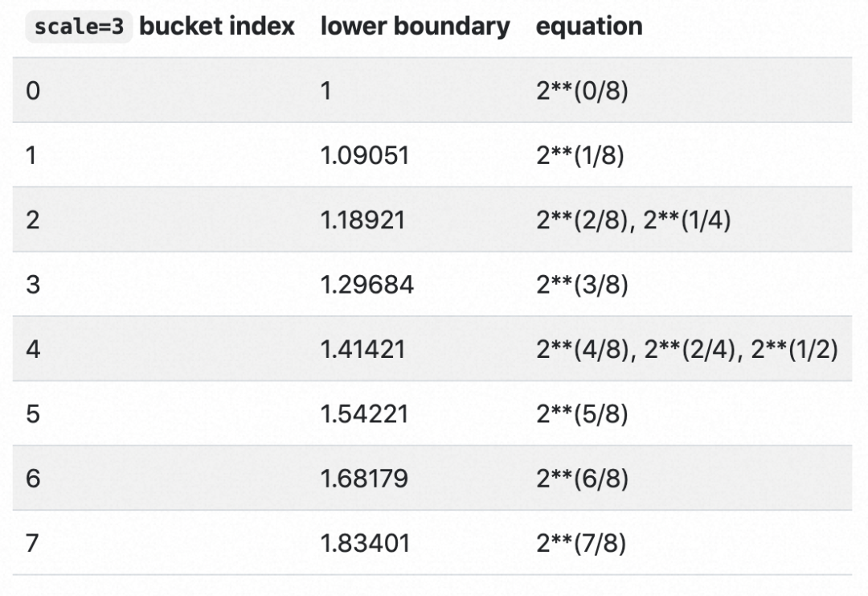The width and height of the screenshot is (868, 596).
Task: Select lower boundary value 1.29684
Action: pyautogui.click(x=366, y=284)
